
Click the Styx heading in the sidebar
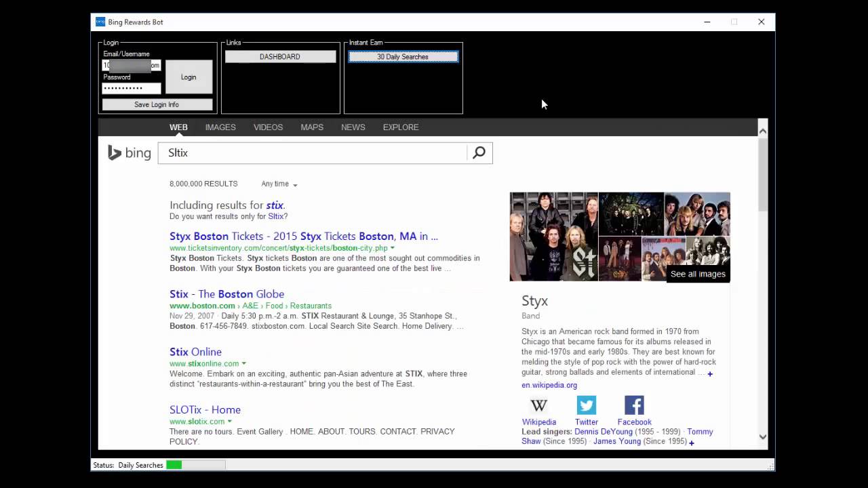534,301
